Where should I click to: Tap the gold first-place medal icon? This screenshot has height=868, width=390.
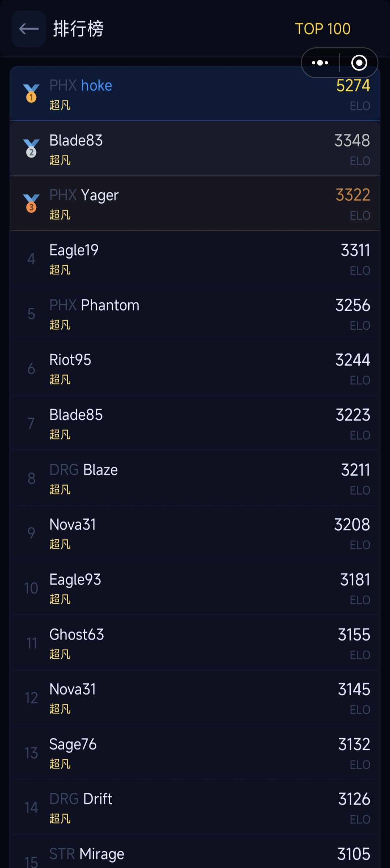coord(31,93)
